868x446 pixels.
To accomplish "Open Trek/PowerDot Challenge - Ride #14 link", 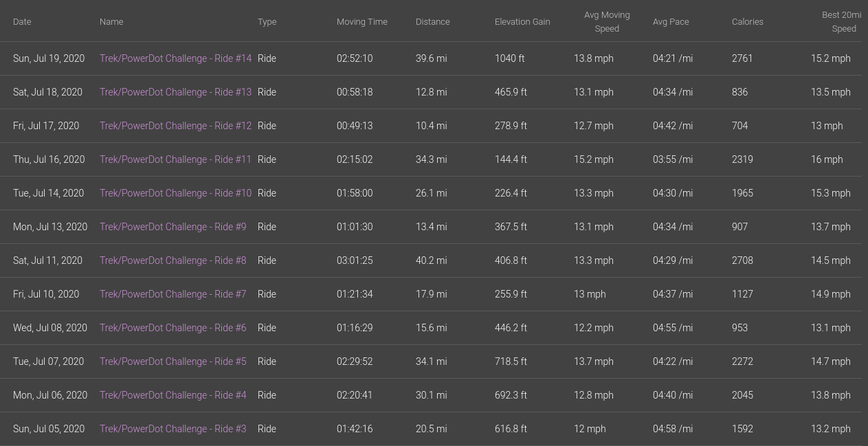I will [175, 58].
